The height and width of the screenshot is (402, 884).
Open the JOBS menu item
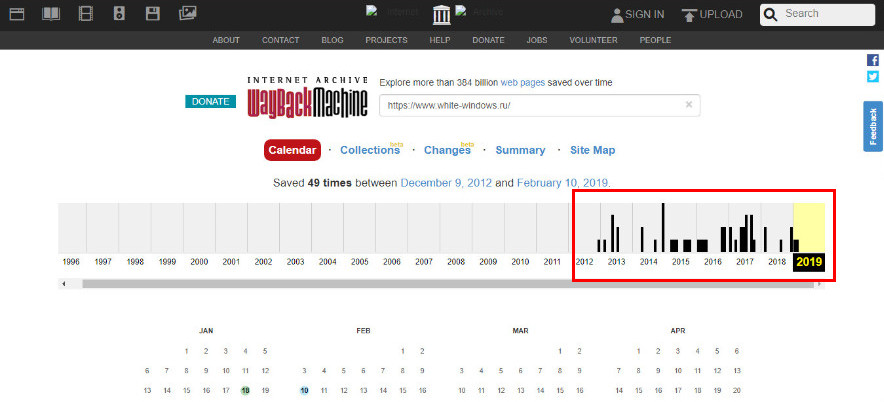537,40
